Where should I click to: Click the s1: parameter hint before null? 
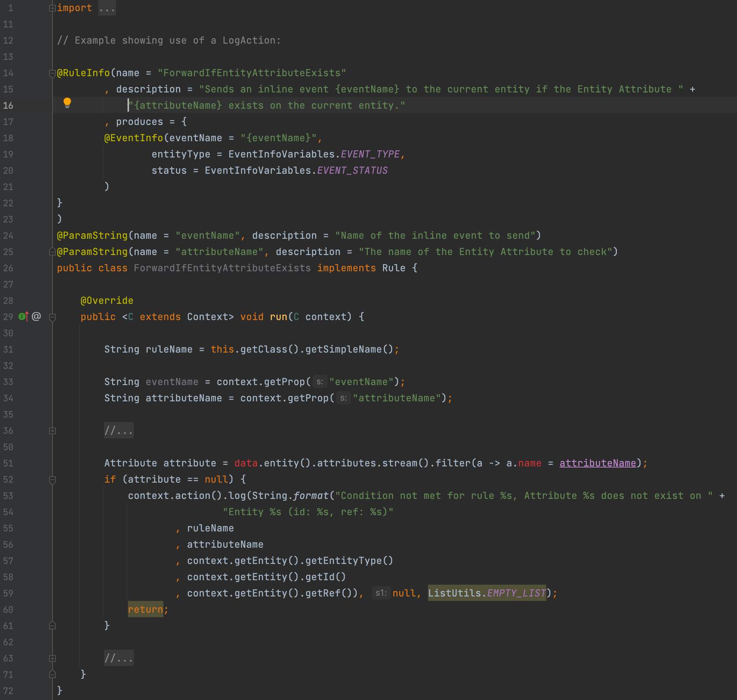tap(380, 593)
